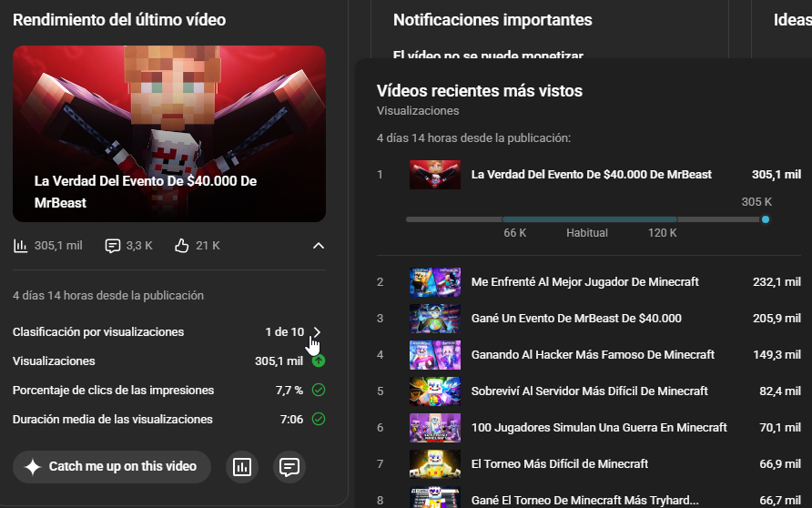The width and height of the screenshot is (812, 508).
Task: Click thumbnail of El Torneo Más Difícil de Minecraft
Action: click(x=435, y=463)
